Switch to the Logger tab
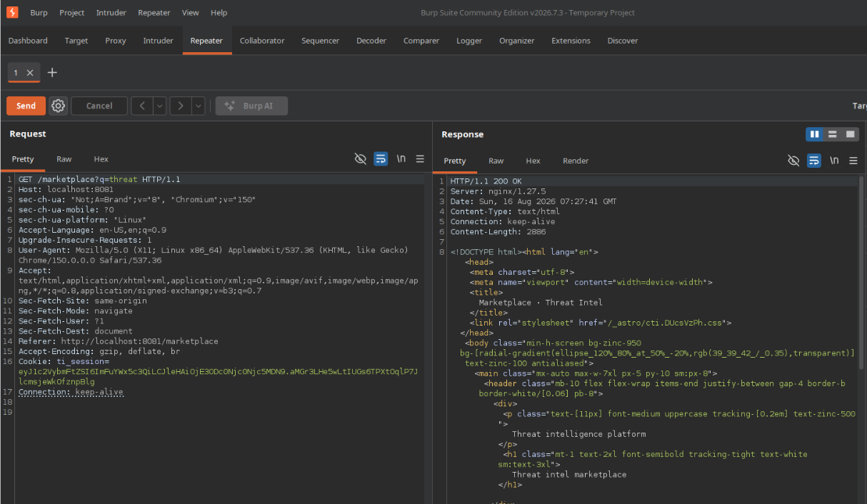This screenshot has height=504, width=867. click(469, 41)
